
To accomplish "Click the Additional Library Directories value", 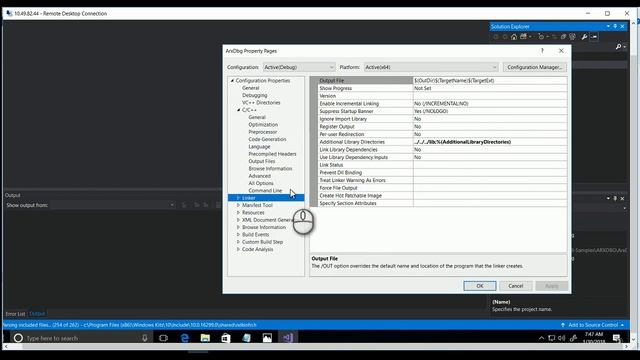I will [x=490, y=142].
